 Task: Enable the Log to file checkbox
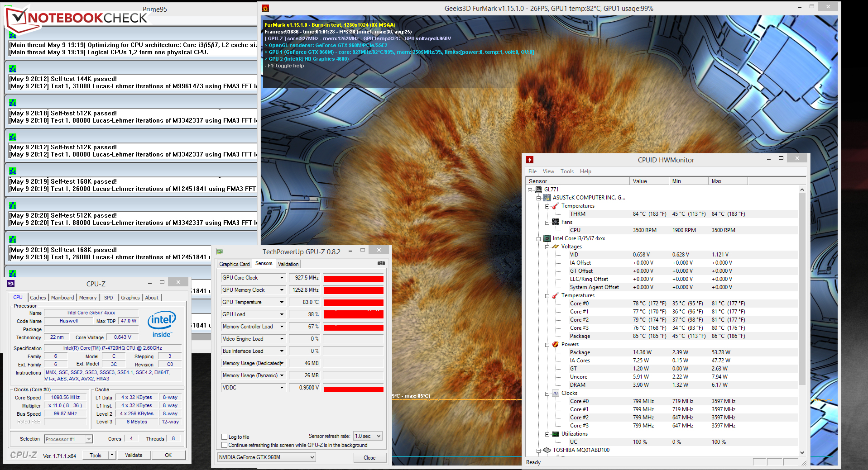[x=224, y=437]
